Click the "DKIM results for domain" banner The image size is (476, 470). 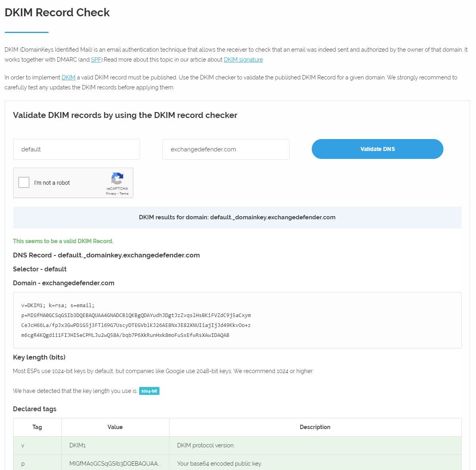tap(237, 217)
